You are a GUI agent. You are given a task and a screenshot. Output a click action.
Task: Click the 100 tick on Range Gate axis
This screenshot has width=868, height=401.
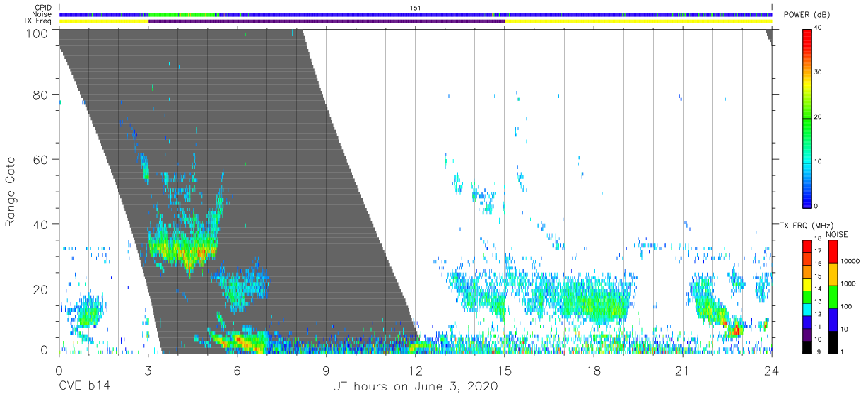37,33
